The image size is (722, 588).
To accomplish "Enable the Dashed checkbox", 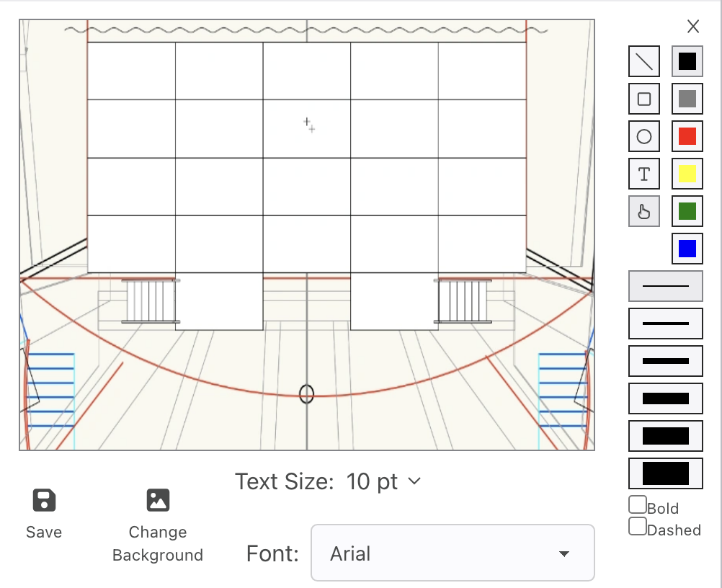I will click(x=638, y=527).
